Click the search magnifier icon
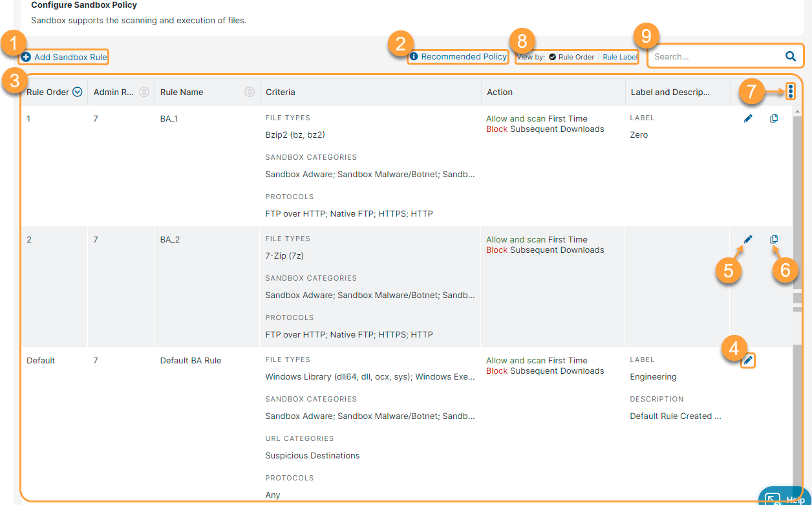812x505 pixels. (x=790, y=56)
